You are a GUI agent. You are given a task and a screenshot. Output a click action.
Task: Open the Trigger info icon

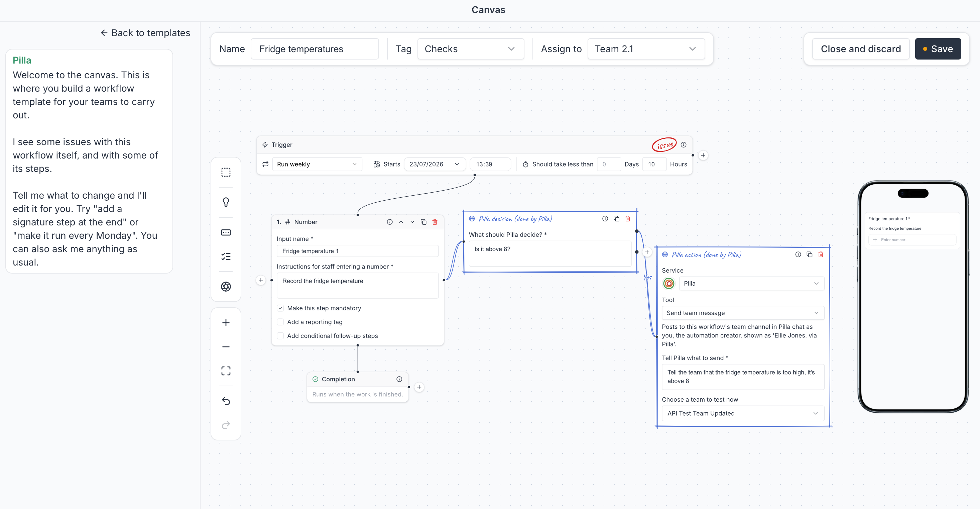click(684, 145)
